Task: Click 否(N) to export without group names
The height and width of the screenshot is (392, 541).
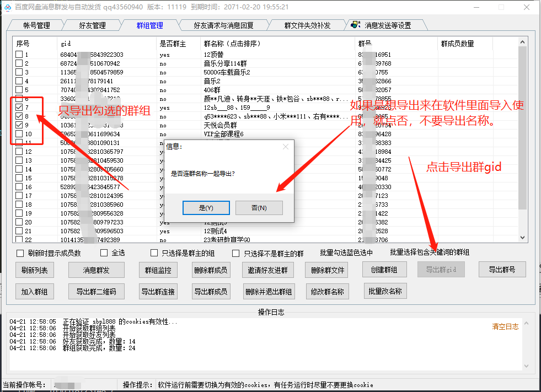Action: click(259, 207)
